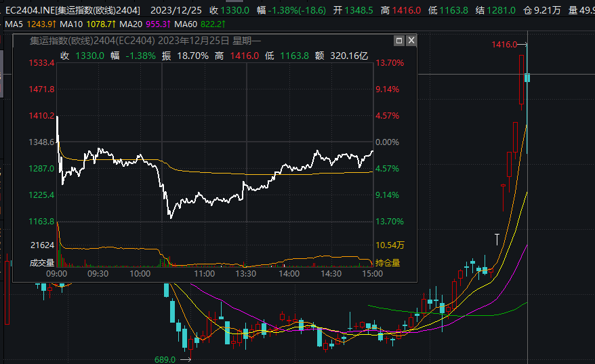Click the 09:00 time axis label
This screenshot has width=595, height=364.
[57, 274]
